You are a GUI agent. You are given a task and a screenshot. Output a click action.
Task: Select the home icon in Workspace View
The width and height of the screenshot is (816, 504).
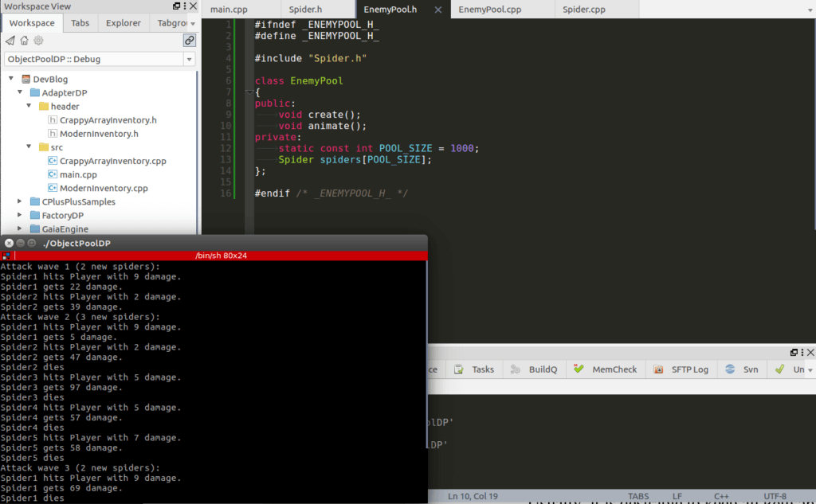23,41
